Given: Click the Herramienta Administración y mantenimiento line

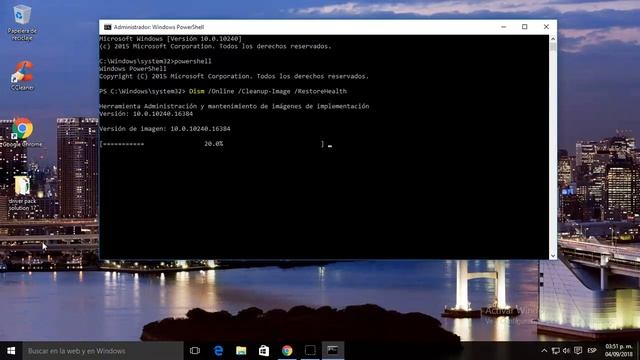Looking at the screenshot, I should pyautogui.click(x=234, y=106).
